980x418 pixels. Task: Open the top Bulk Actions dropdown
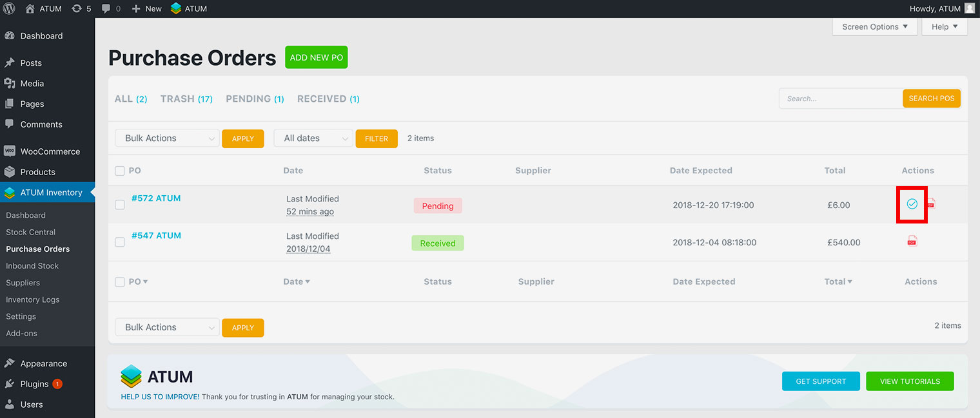tap(167, 138)
